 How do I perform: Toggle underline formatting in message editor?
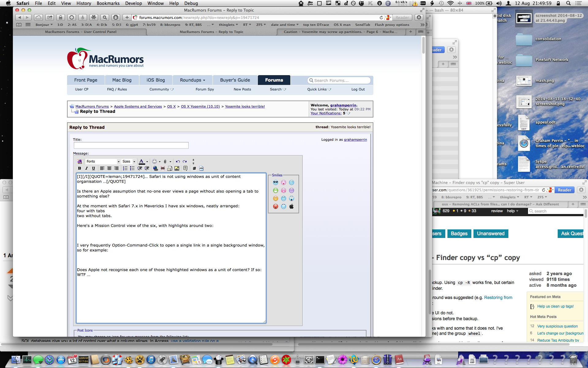[x=93, y=168]
